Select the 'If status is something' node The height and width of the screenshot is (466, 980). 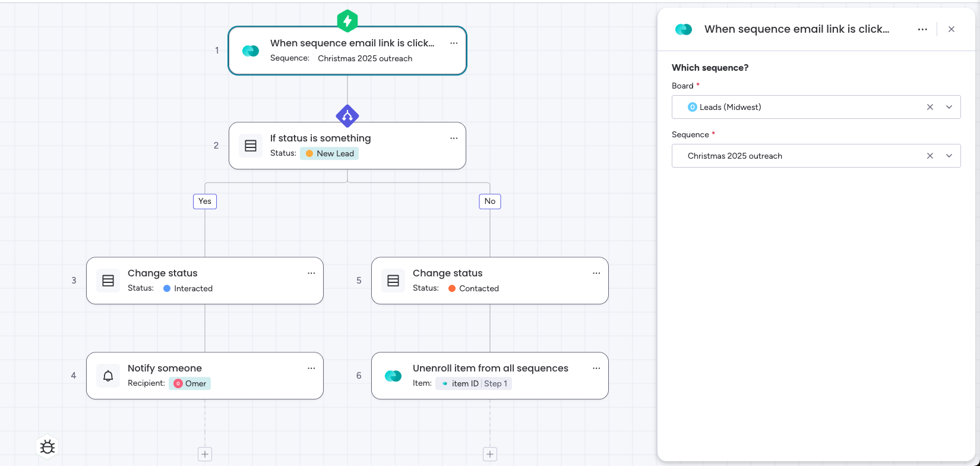347,146
